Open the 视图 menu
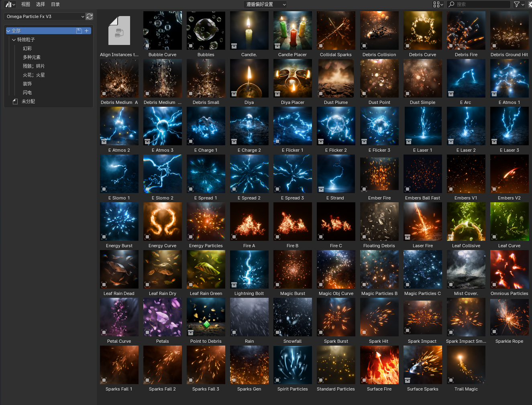 [26, 4]
